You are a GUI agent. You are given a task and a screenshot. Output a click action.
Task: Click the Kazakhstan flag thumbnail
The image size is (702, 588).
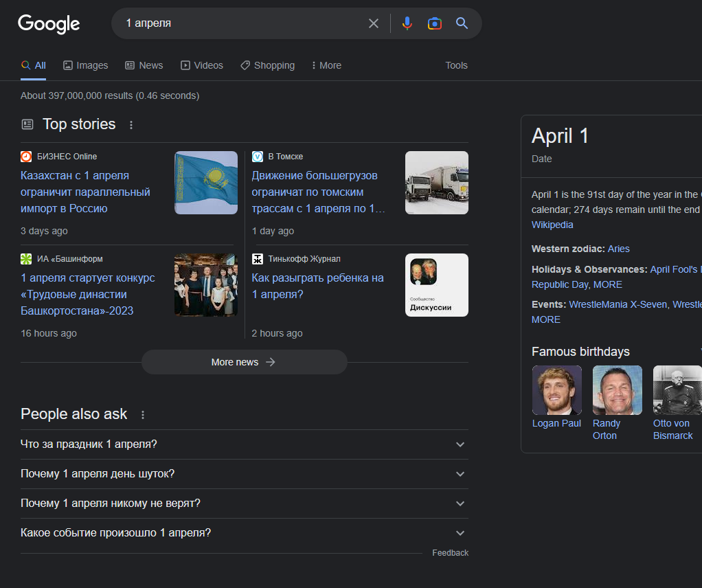coord(206,183)
